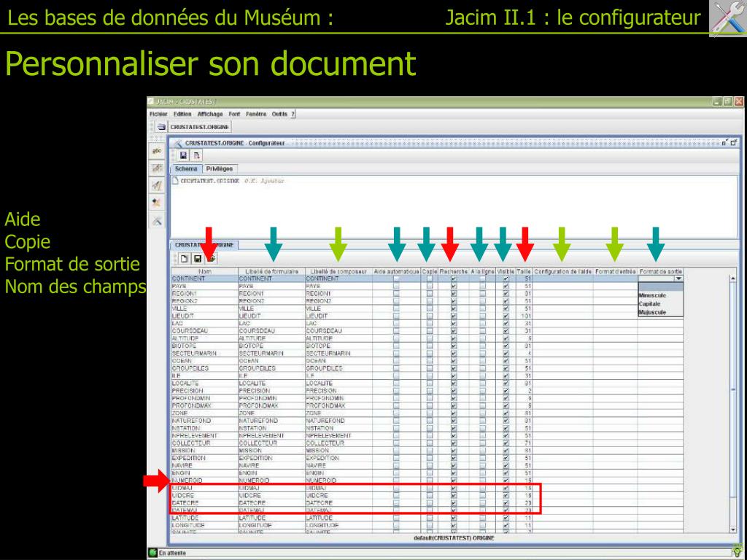Uncheck Visible for COLLECTEUR row
Image resolution: width=747 pixels, height=560 pixels.
[506, 443]
